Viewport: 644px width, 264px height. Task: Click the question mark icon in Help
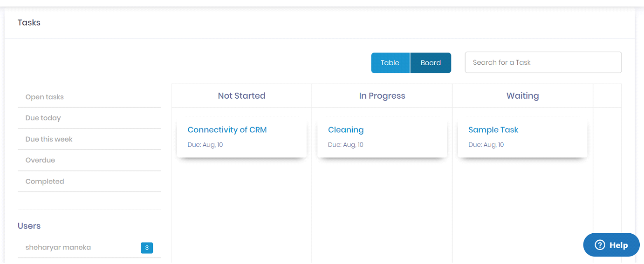point(600,245)
